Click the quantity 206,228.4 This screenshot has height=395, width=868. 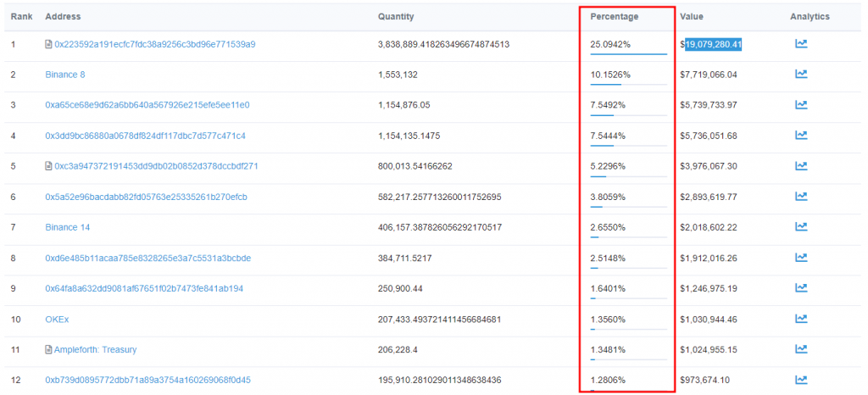click(398, 349)
